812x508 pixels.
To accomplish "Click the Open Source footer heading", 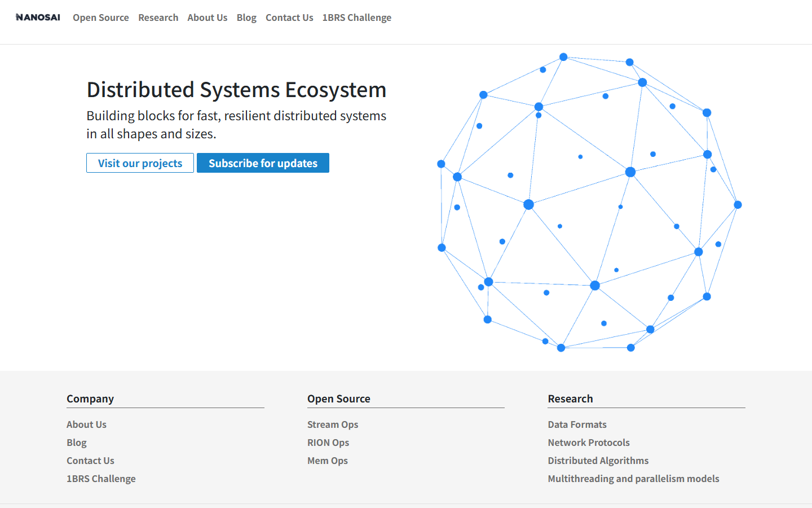I will click(339, 398).
